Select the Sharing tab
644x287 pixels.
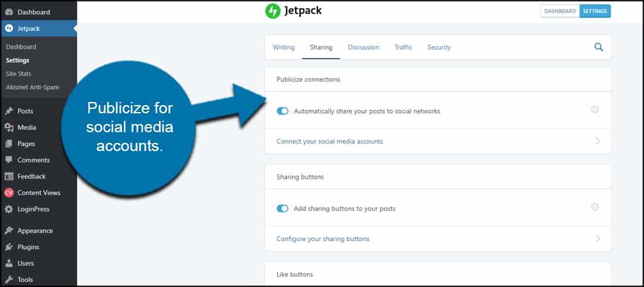click(x=321, y=47)
